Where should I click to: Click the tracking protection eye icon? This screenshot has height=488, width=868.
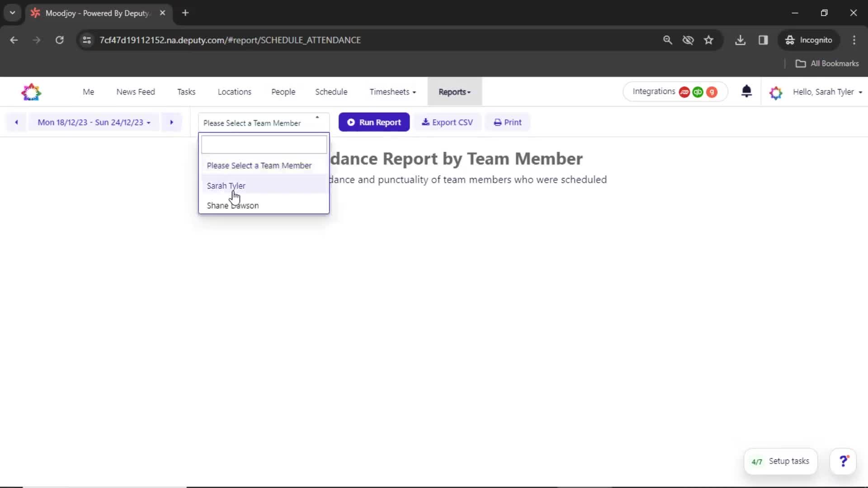pos(688,40)
